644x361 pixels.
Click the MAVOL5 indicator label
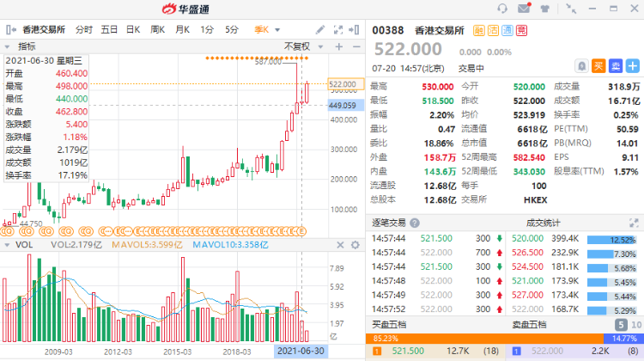[147, 245]
